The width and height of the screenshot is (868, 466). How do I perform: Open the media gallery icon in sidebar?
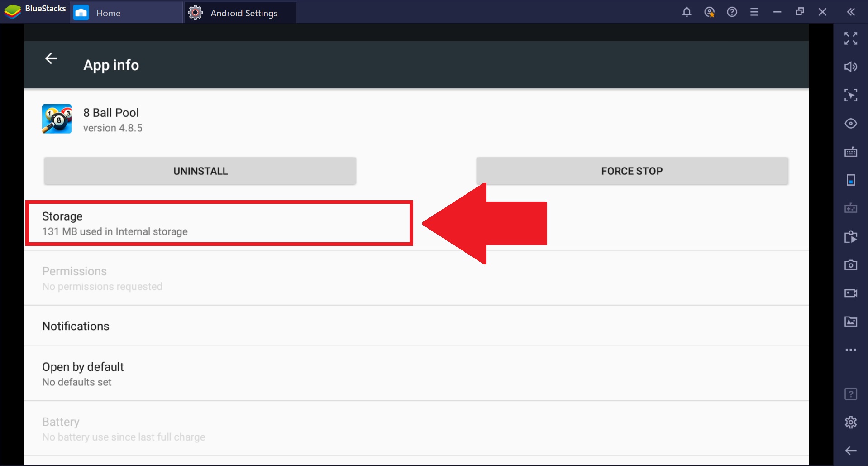(x=851, y=322)
